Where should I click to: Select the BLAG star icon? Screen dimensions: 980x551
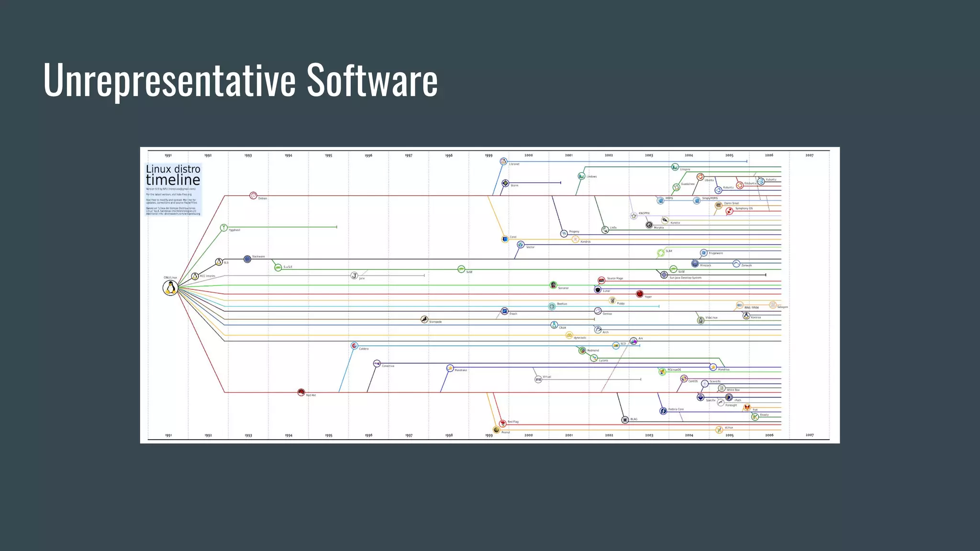pos(625,419)
